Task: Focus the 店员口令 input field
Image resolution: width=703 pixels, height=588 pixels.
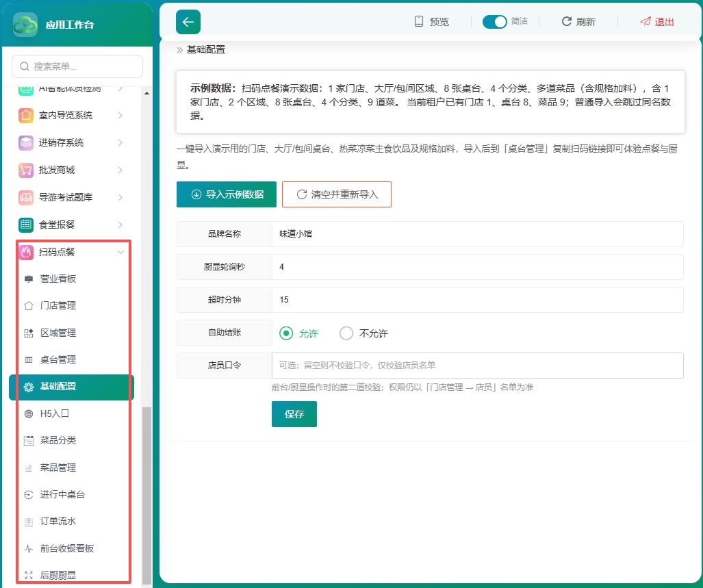Action: 478,366
